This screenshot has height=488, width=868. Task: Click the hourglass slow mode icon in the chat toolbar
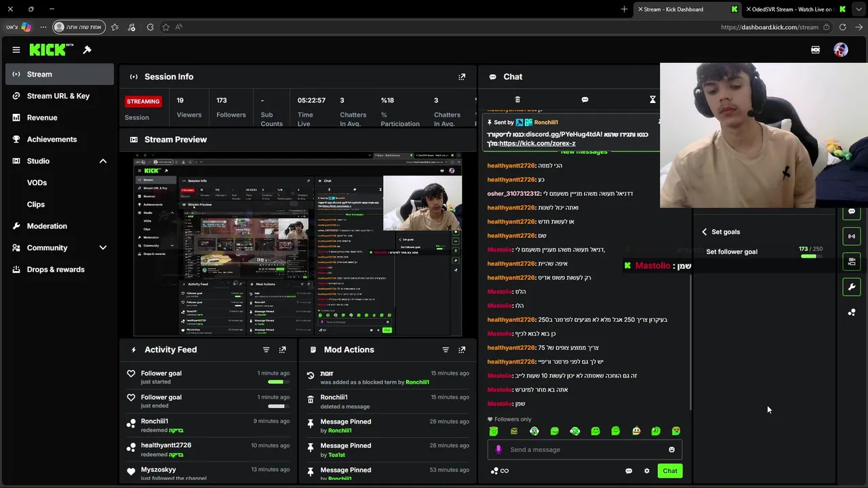click(652, 100)
